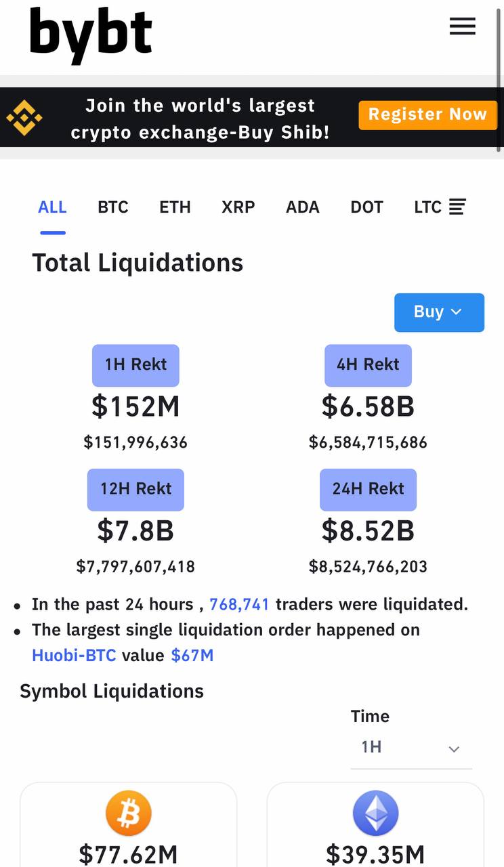Open the hamburger navigation menu
Viewport: 504px width, 867px height.
point(462,27)
